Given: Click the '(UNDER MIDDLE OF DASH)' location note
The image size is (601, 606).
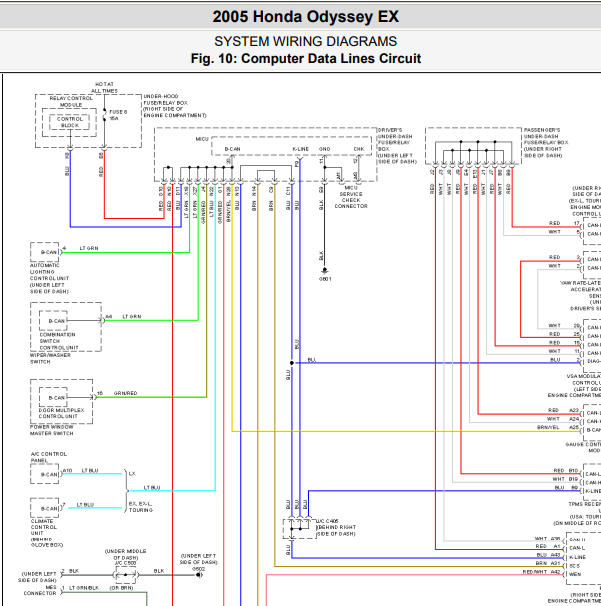Looking at the screenshot, I should pos(126,554).
